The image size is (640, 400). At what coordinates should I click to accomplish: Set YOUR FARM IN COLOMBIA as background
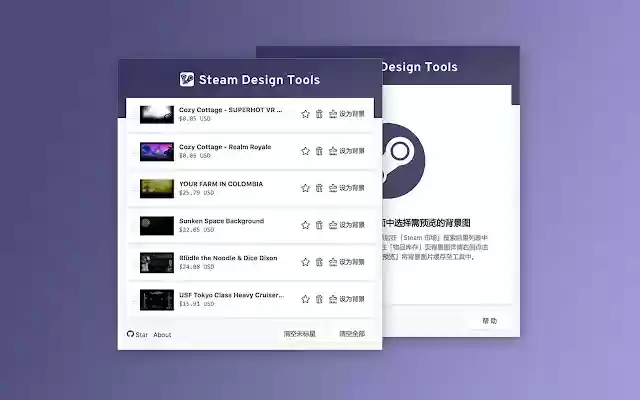tap(347, 188)
